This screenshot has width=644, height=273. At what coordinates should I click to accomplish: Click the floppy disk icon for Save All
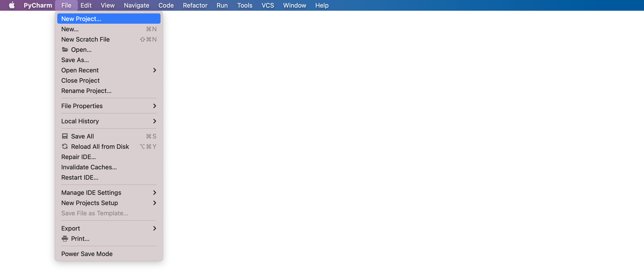click(x=65, y=136)
